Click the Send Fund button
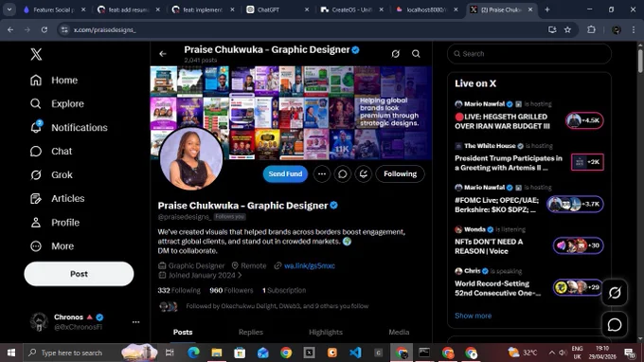 tap(285, 173)
